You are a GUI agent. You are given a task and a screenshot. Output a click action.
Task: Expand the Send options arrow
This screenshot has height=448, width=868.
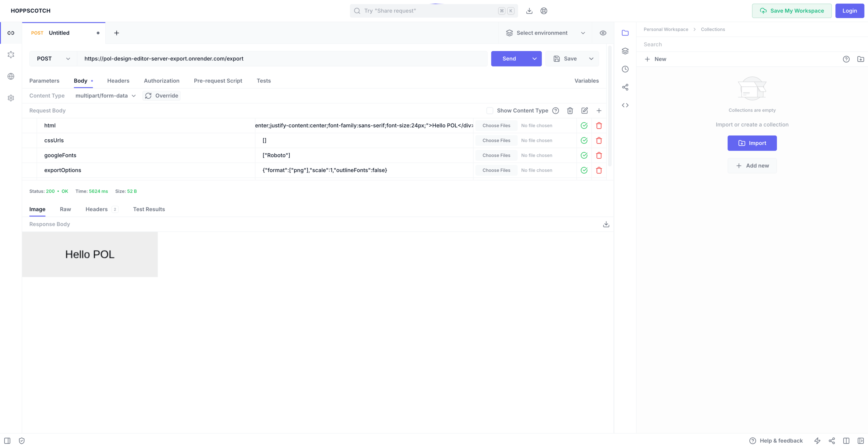pos(534,58)
